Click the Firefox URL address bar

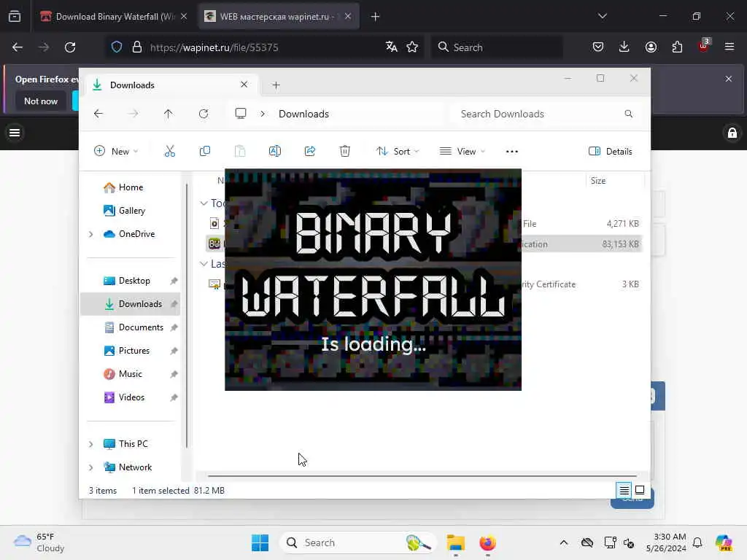click(x=265, y=47)
